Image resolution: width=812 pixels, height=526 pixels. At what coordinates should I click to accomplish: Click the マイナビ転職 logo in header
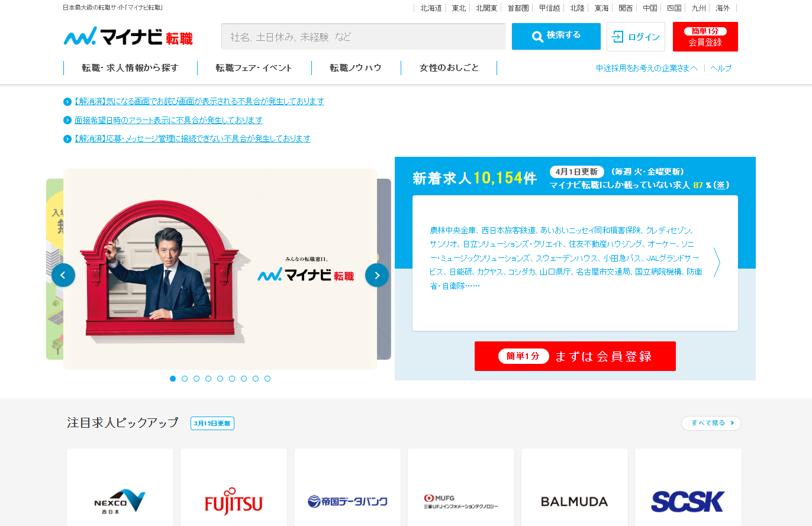point(128,37)
